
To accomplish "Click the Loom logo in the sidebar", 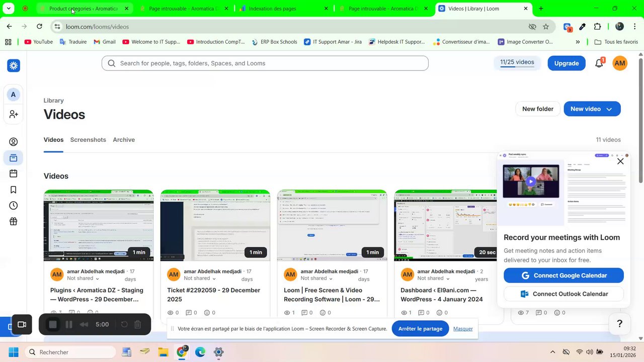I will click(x=14, y=65).
